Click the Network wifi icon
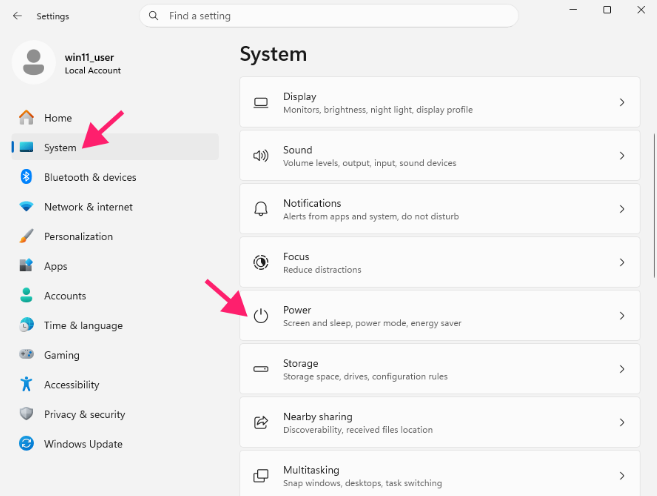 pyautogui.click(x=26, y=207)
